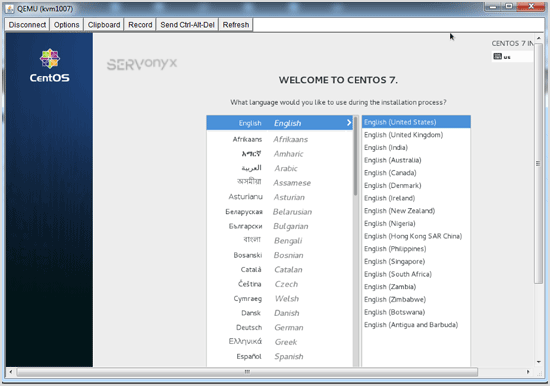Select German language
The height and width of the screenshot is (386, 550).
point(280,327)
